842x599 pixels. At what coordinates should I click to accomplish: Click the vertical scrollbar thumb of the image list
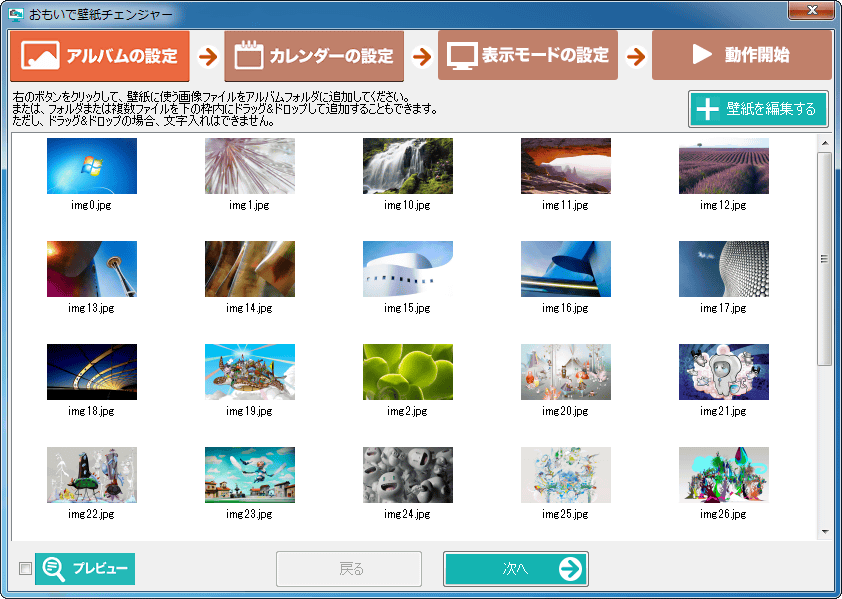[x=824, y=259]
